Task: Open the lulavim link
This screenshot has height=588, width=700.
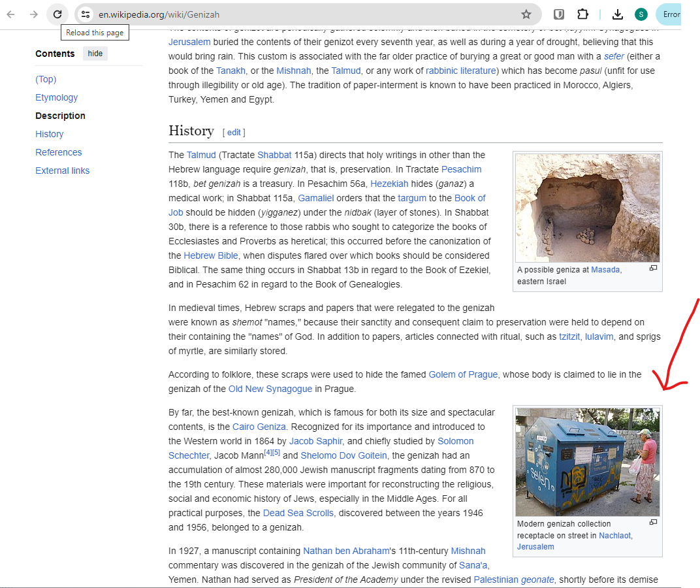Action: point(599,337)
